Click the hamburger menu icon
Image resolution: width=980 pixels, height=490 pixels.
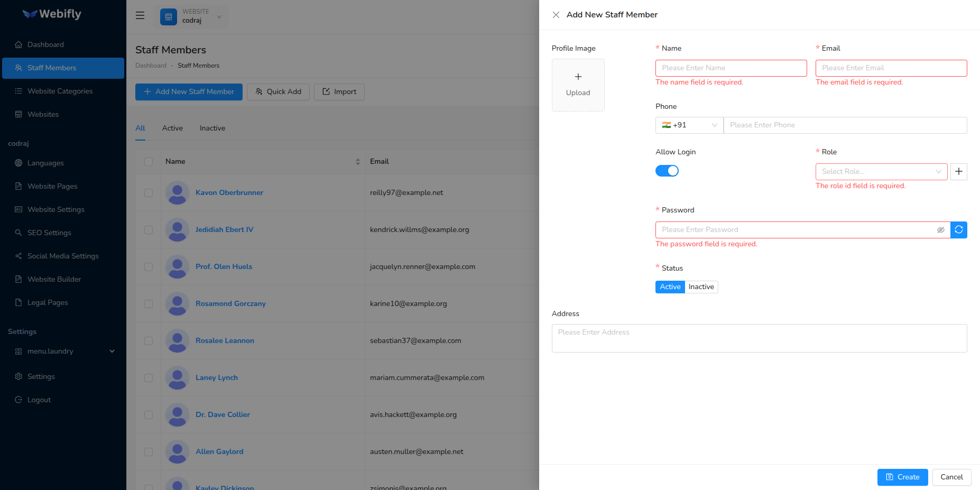pos(140,15)
